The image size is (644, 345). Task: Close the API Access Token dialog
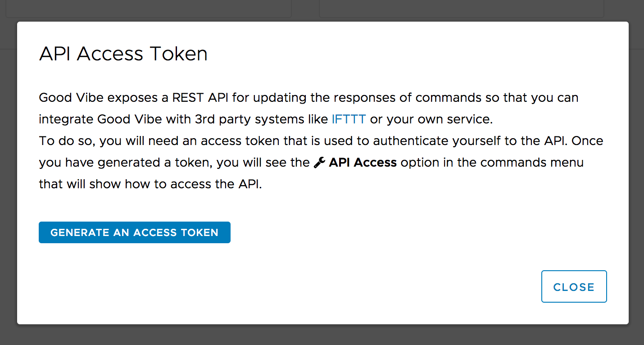(x=574, y=287)
